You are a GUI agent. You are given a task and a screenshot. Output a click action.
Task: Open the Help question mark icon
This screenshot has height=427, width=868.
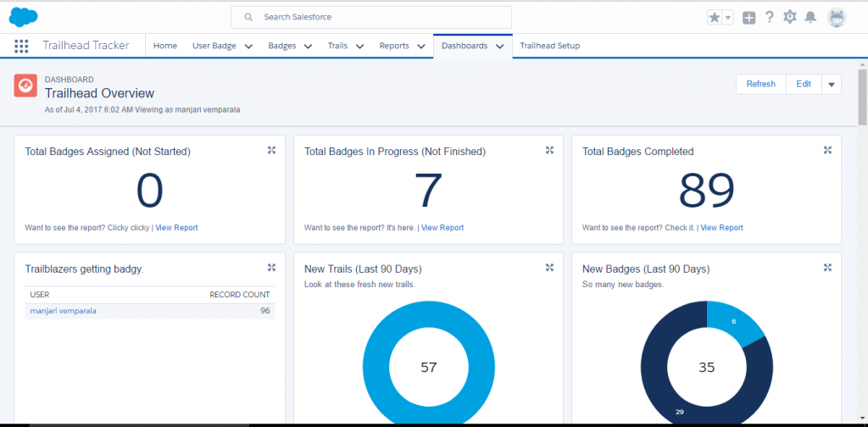pyautogui.click(x=769, y=17)
